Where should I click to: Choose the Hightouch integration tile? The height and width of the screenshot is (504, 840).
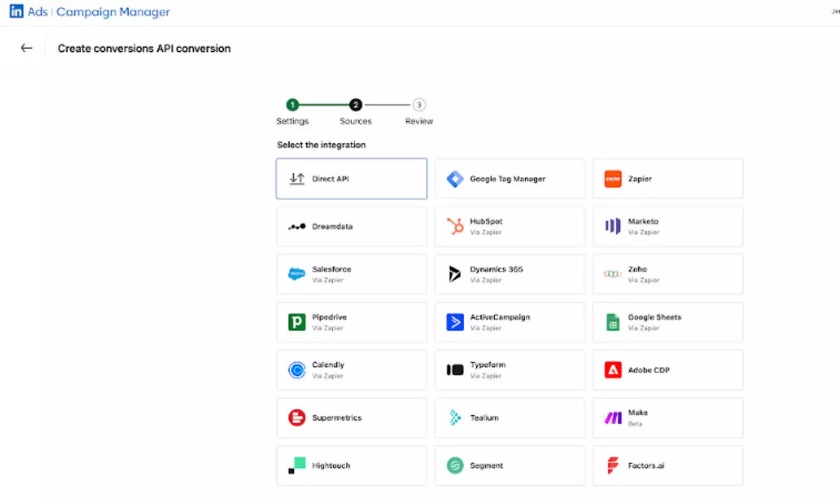tap(351, 465)
